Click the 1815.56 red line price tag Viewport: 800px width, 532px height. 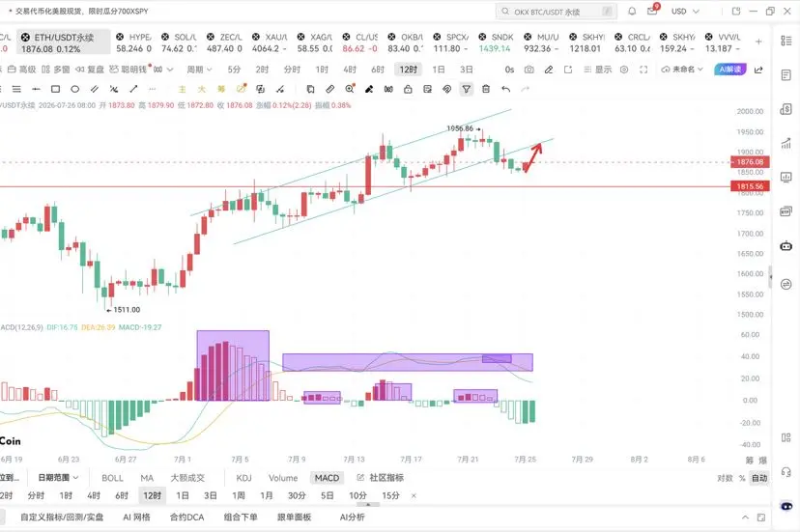[750, 186]
